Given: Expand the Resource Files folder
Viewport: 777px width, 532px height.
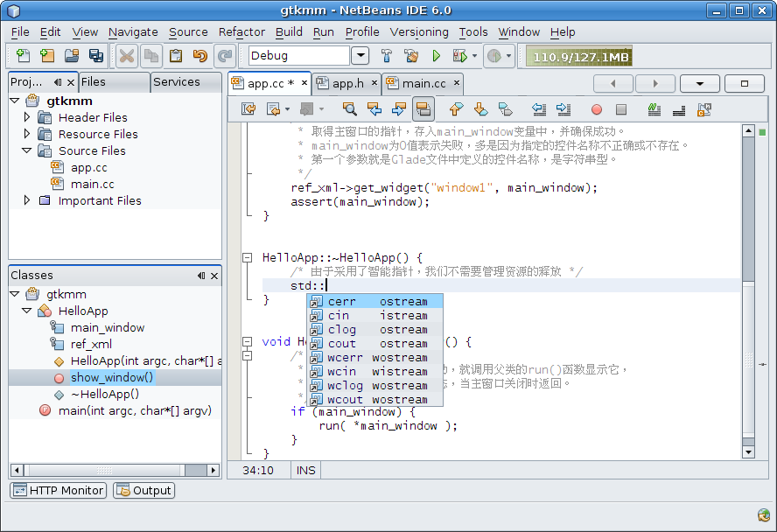Looking at the screenshot, I should point(27,134).
